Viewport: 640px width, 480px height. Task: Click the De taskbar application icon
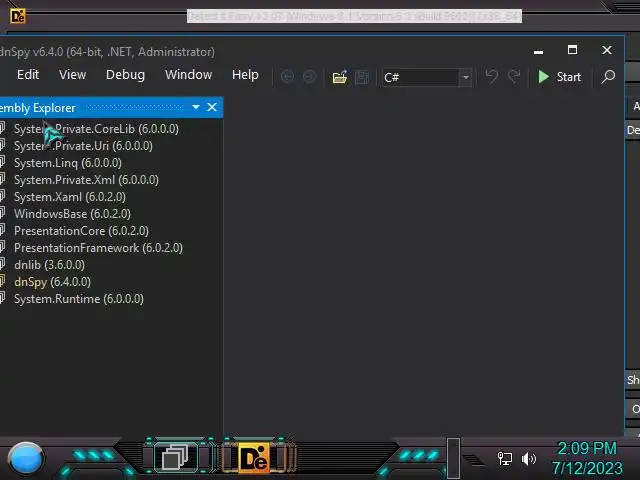tap(254, 458)
